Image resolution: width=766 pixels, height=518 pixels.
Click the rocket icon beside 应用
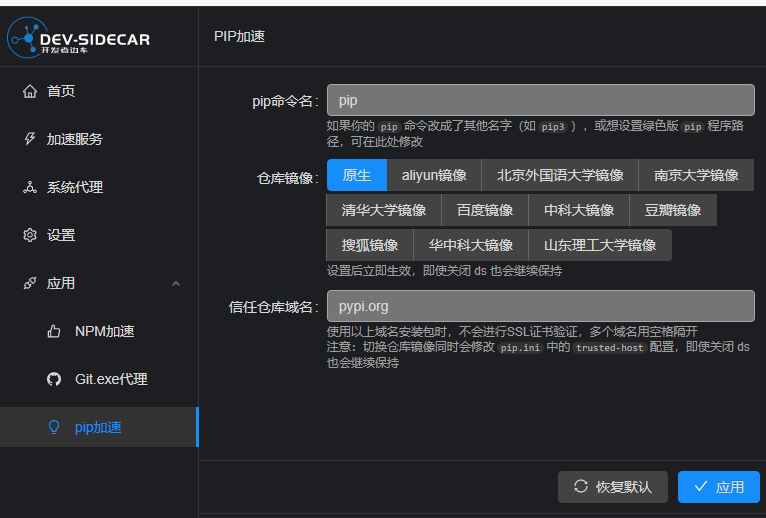point(29,283)
